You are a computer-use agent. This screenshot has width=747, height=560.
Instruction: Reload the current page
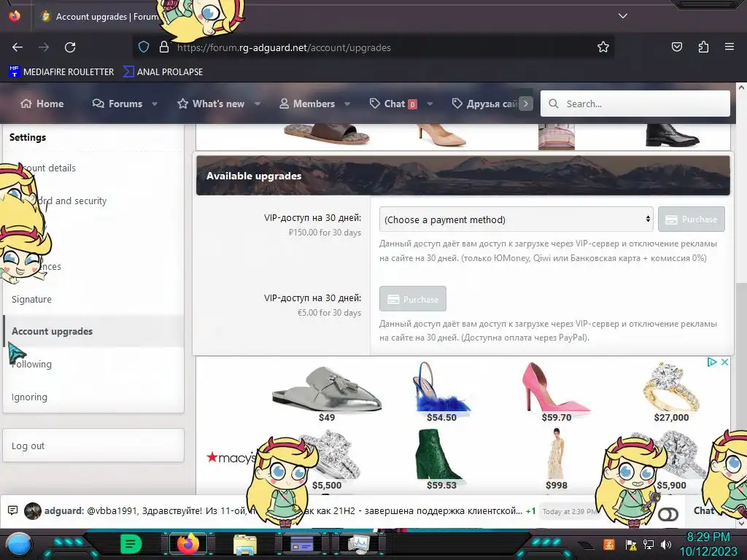click(x=70, y=47)
